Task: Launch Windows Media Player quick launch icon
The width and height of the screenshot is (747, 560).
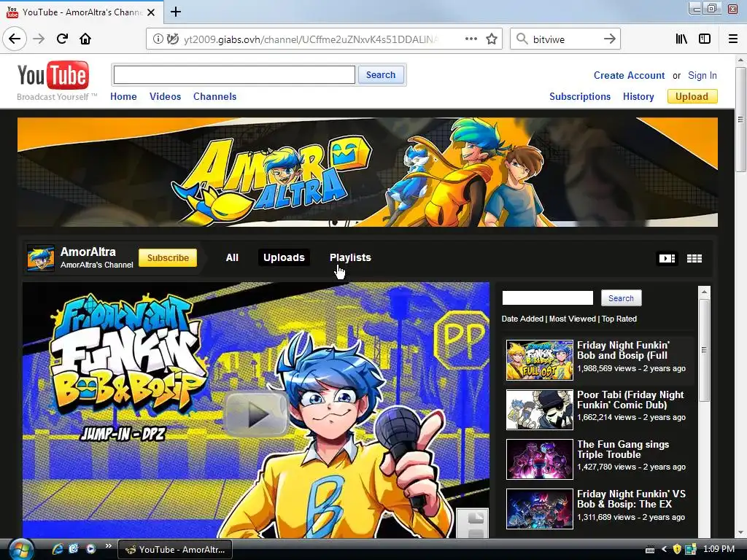Action: [90, 549]
